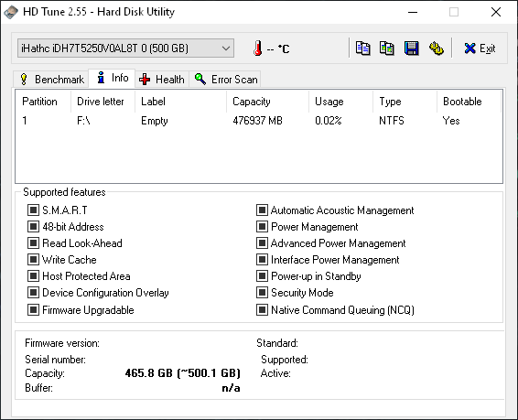Toggle the Write Cache checkbox
518x420 pixels.
pos(33,260)
